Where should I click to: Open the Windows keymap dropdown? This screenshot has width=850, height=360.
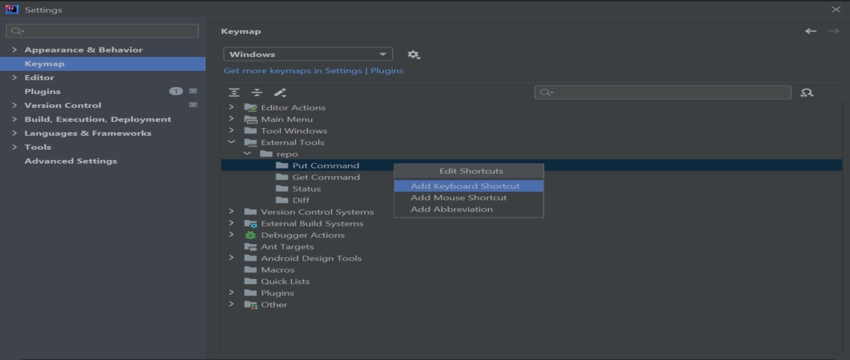coord(308,54)
